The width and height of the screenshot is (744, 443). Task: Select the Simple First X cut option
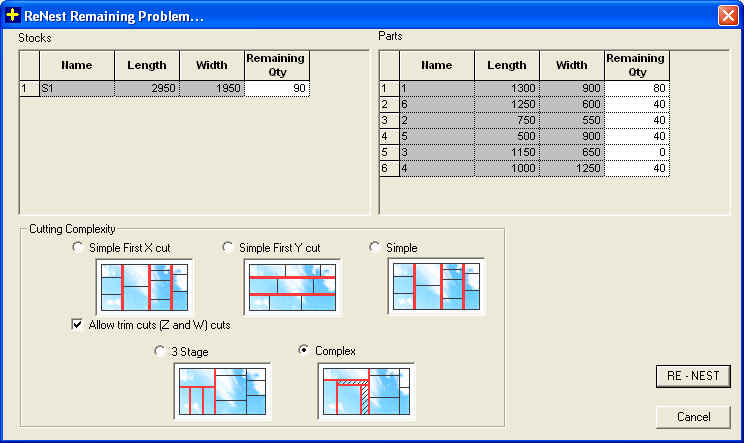pyautogui.click(x=79, y=247)
